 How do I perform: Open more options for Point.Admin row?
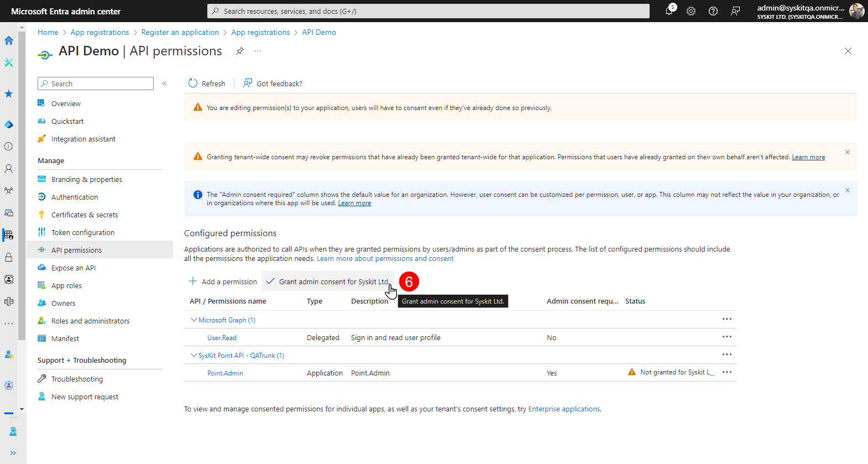coord(726,372)
